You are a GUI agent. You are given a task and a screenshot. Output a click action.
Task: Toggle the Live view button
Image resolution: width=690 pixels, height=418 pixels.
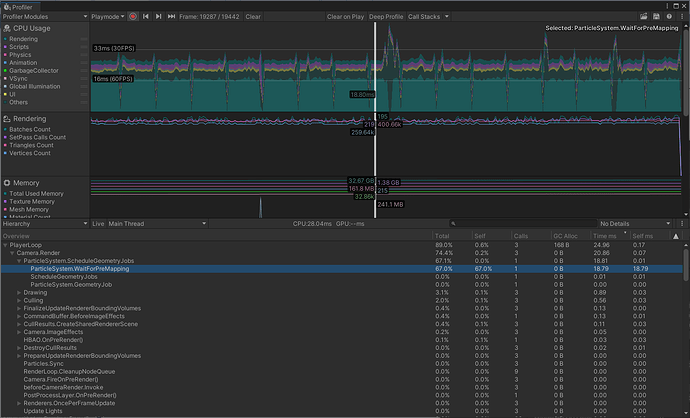98,224
